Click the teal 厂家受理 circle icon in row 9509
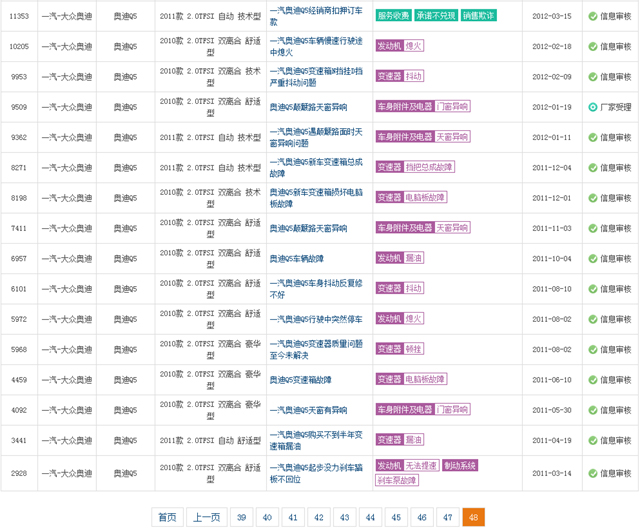 tap(593, 107)
